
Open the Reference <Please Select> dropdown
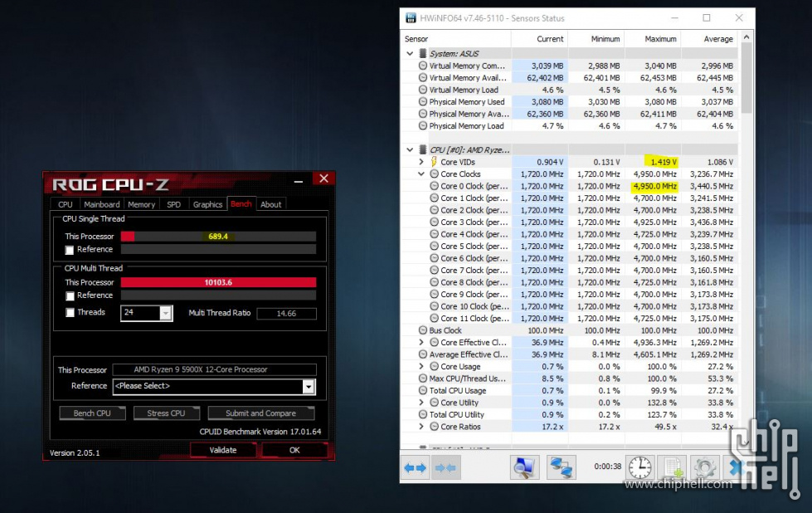308,387
